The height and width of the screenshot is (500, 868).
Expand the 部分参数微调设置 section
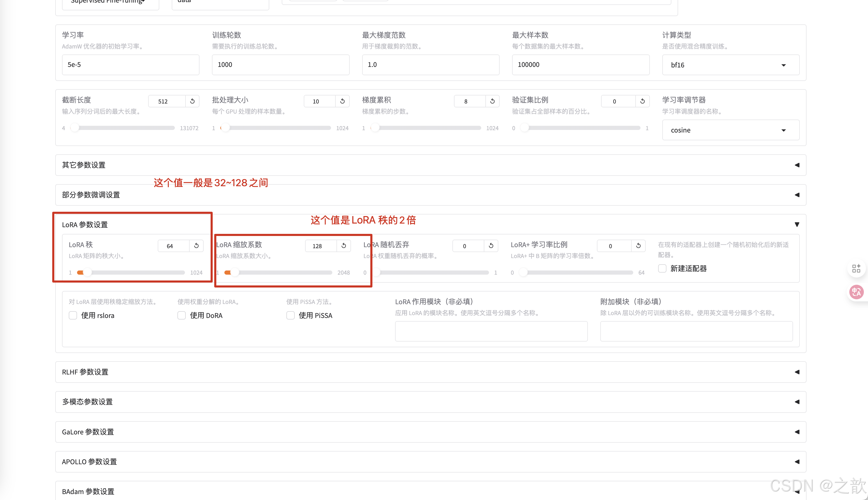(x=431, y=195)
